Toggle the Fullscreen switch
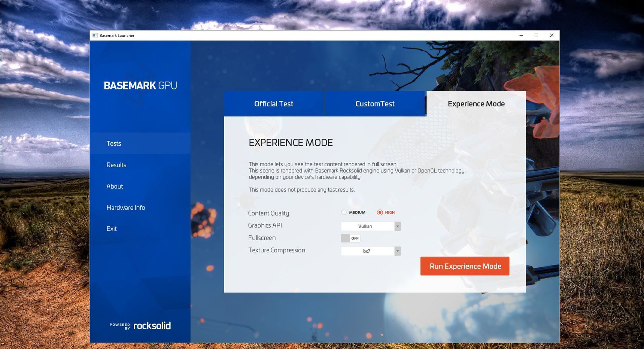This screenshot has width=644, height=349. [x=350, y=238]
